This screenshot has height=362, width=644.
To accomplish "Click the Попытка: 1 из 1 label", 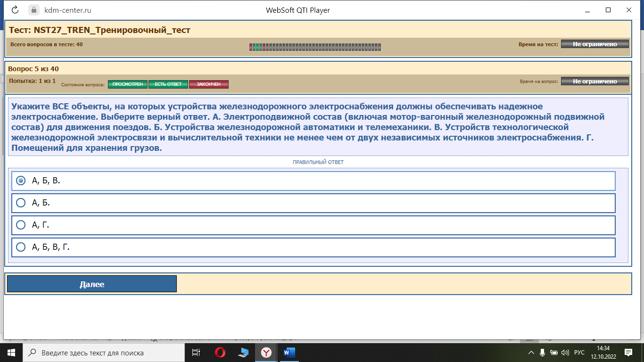I will click(33, 81).
